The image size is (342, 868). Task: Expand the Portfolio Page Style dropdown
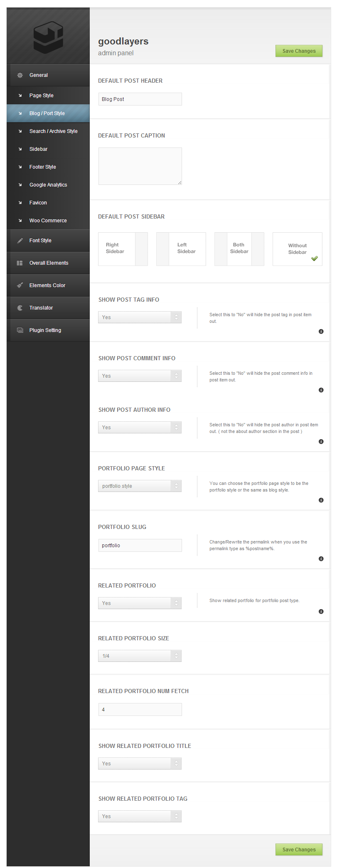click(140, 486)
